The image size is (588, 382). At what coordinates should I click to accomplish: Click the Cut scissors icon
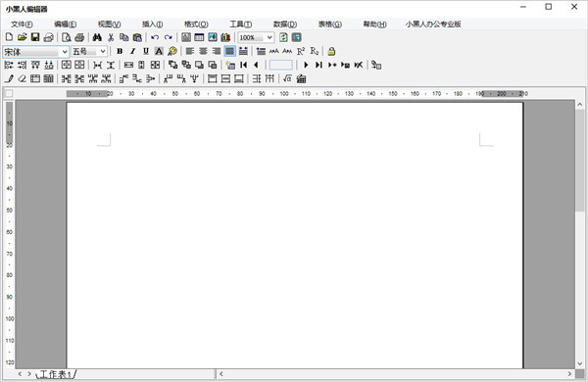[111, 37]
